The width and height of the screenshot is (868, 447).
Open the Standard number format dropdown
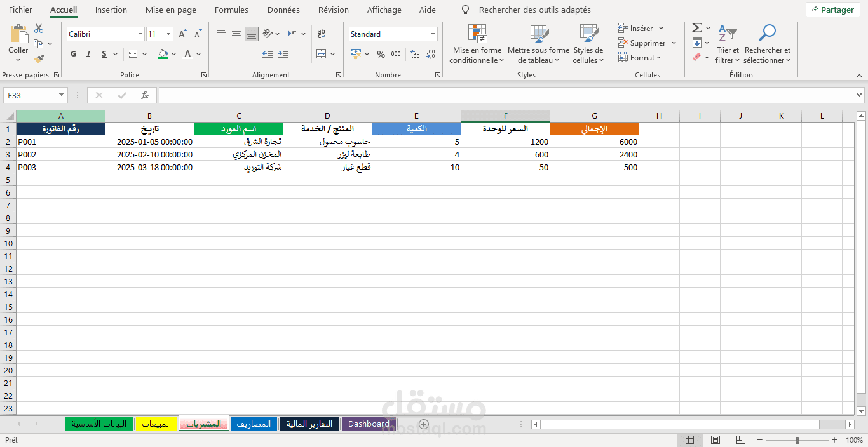[x=433, y=34]
